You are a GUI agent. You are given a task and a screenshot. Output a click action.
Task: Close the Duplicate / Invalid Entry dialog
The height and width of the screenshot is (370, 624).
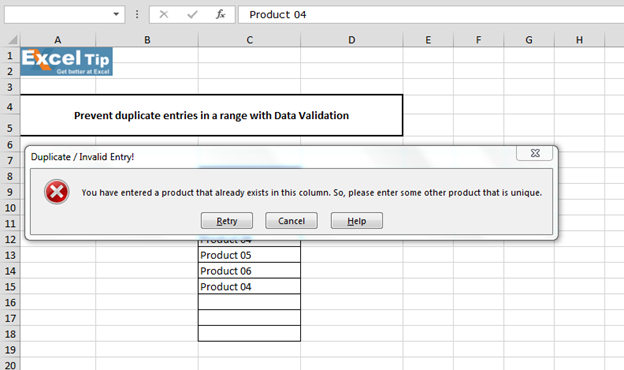pyautogui.click(x=534, y=153)
